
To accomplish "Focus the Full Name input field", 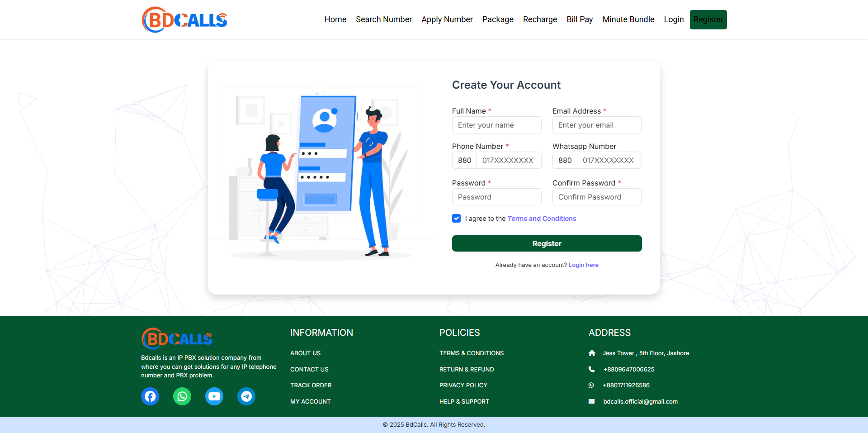I will point(496,125).
